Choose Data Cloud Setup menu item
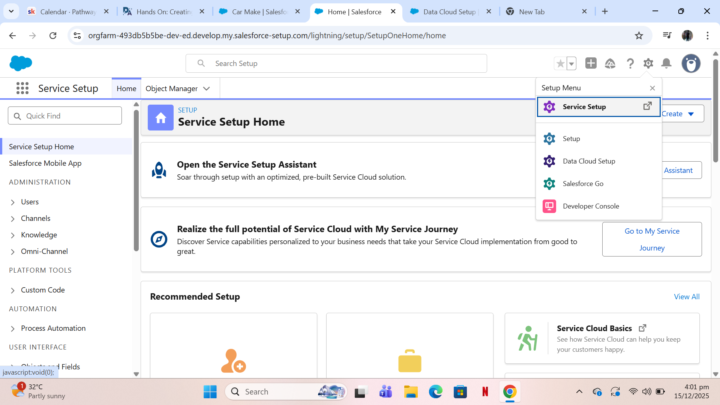The image size is (720, 405). pyautogui.click(x=588, y=161)
